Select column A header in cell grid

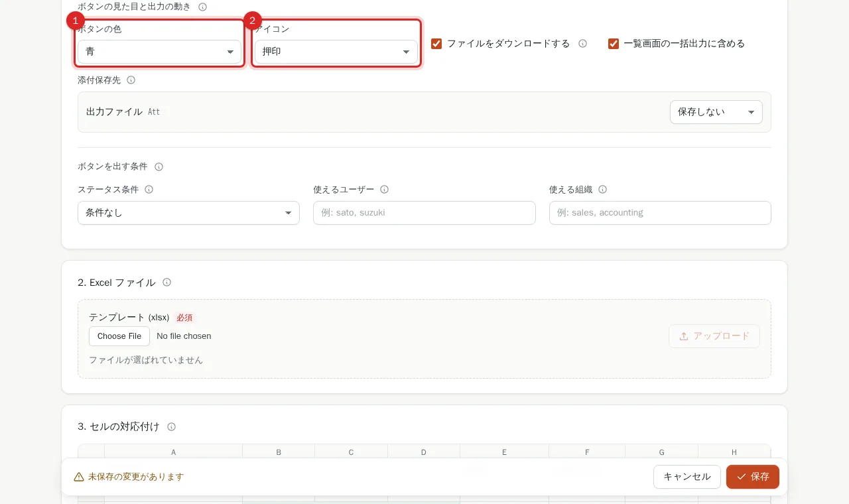point(174,452)
